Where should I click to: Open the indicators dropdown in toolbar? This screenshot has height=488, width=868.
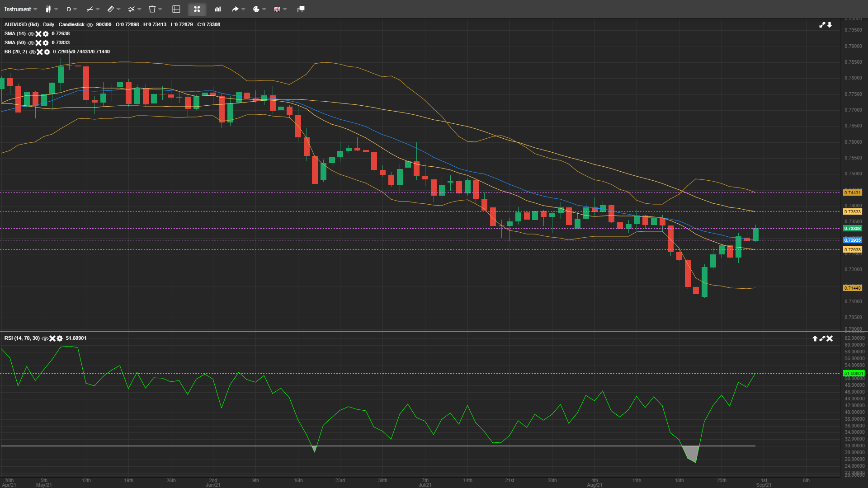(x=139, y=9)
